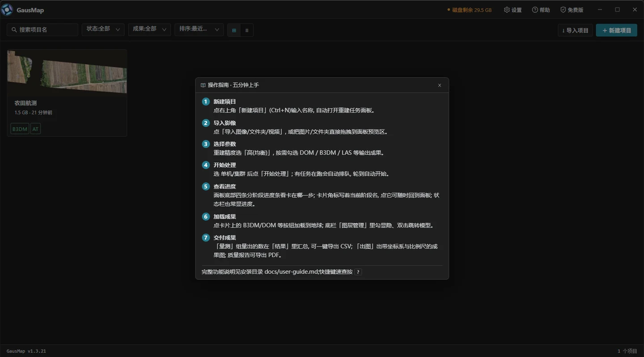Screen dimensions: 644x357
Task: Click the docs/user-guide.md footer text
Action: pos(291,272)
